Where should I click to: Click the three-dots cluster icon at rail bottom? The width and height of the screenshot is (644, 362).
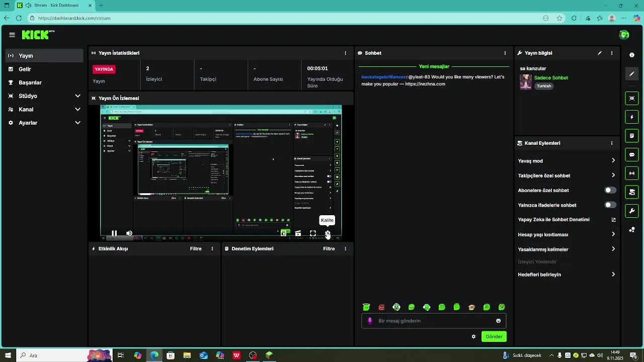[x=632, y=230]
